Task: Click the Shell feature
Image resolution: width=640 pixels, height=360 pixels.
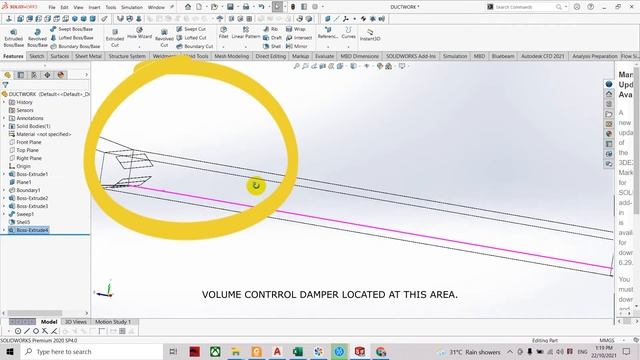Action: [272, 46]
